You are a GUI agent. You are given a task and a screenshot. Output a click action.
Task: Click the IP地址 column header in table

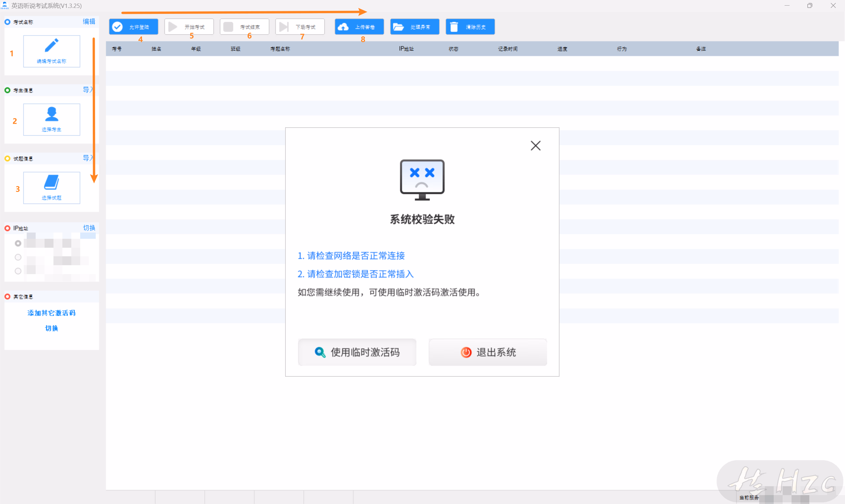[x=406, y=49]
